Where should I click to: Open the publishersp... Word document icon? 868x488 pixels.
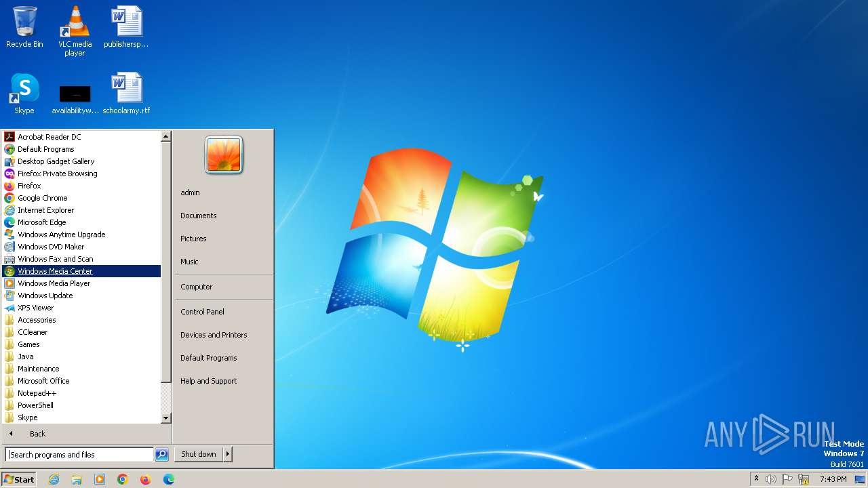126,27
